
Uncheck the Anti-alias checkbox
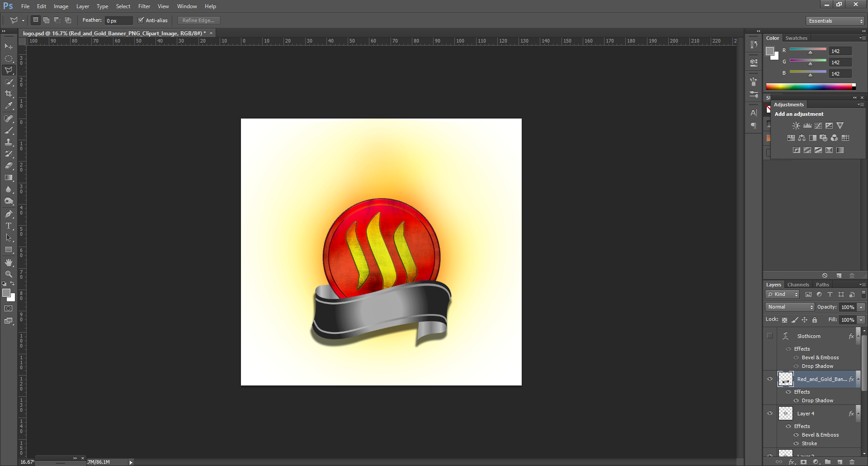141,20
